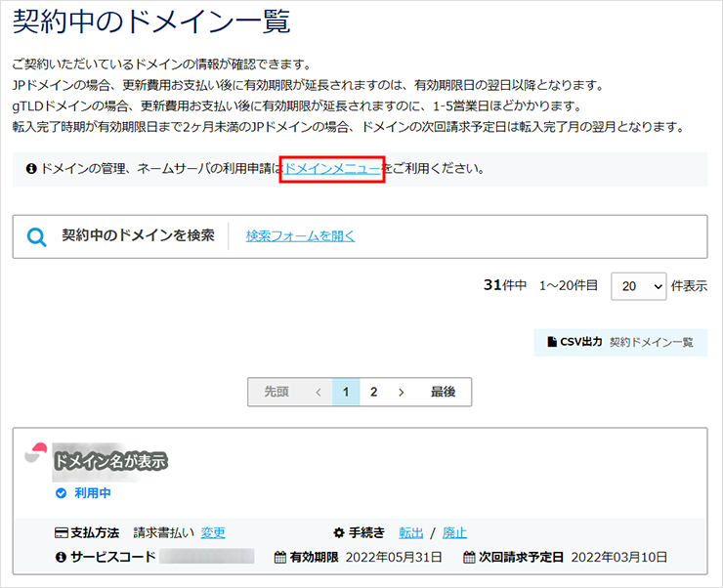Screen dimensions: 723x588
Task: Click the 廃止 cancel domain link
Action: coord(454,533)
